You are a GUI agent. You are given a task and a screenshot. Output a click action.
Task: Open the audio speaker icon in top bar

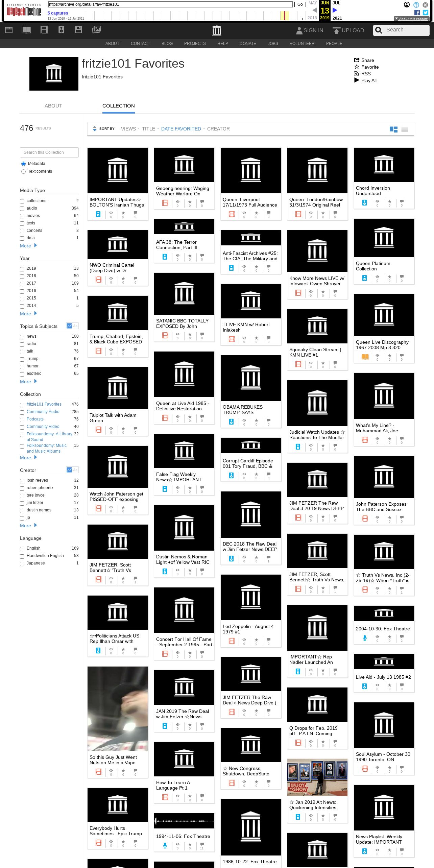point(61,30)
